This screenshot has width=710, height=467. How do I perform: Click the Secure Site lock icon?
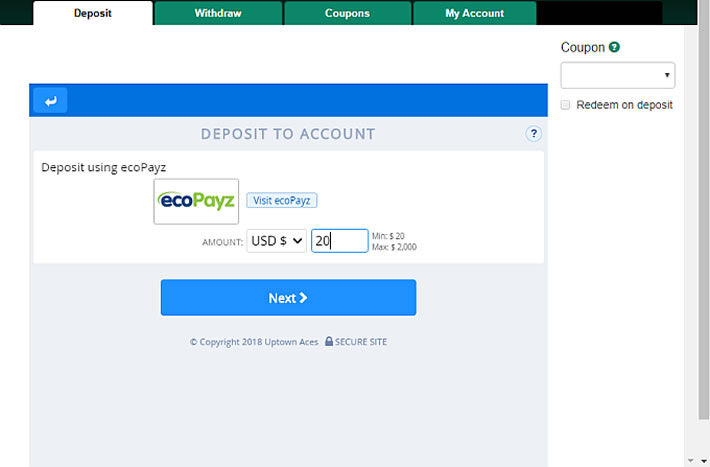point(329,342)
